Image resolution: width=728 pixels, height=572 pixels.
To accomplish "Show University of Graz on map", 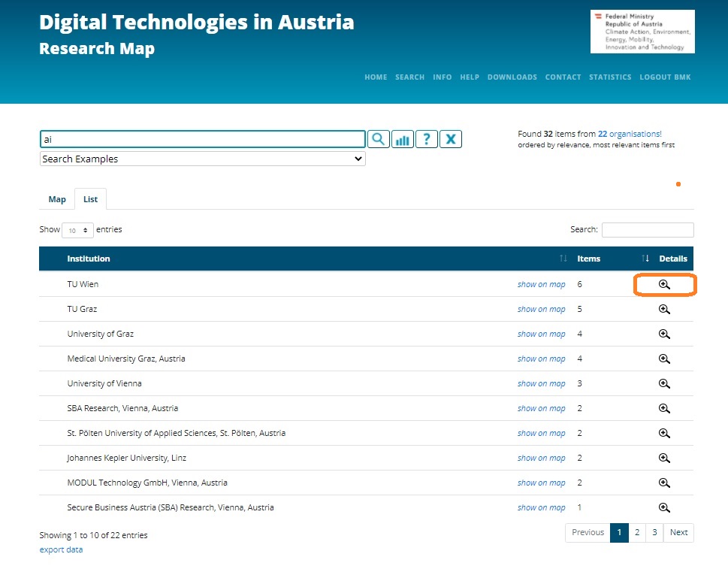I will click(x=542, y=334).
